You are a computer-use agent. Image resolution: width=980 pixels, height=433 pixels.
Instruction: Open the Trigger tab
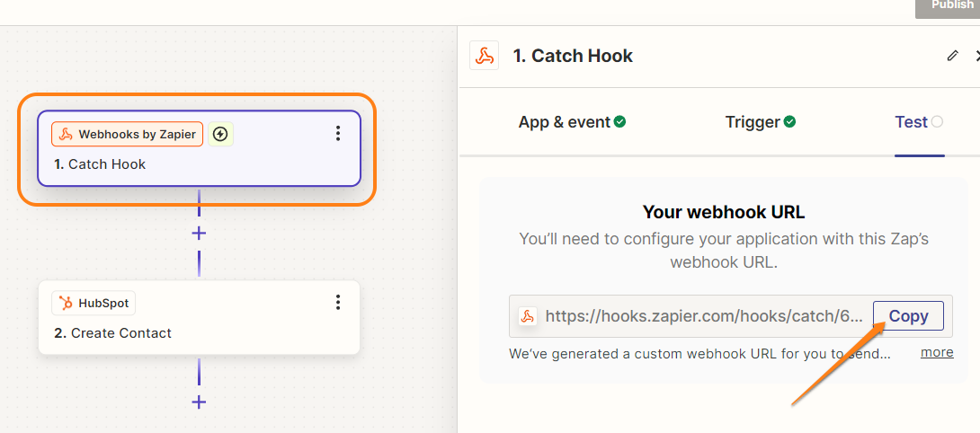point(761,122)
